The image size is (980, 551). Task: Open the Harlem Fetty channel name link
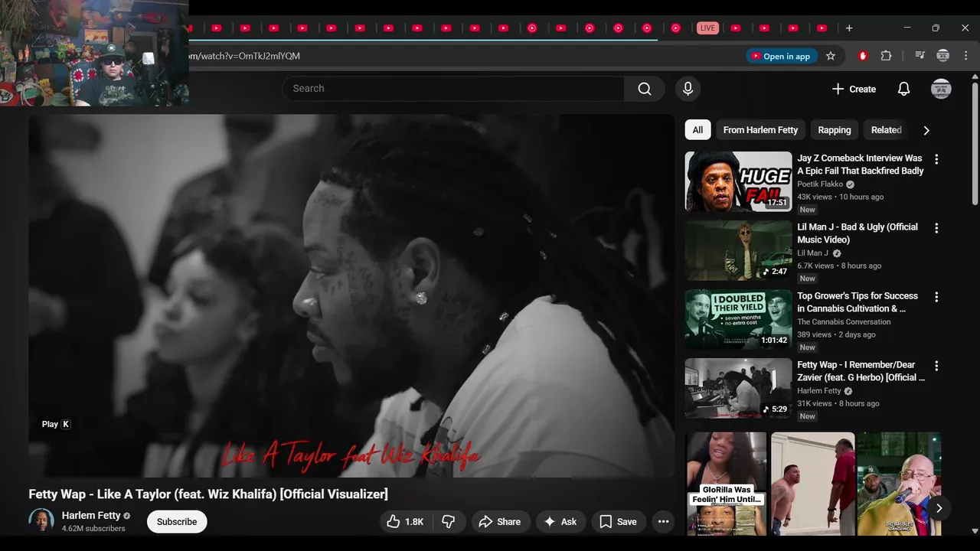91,516
